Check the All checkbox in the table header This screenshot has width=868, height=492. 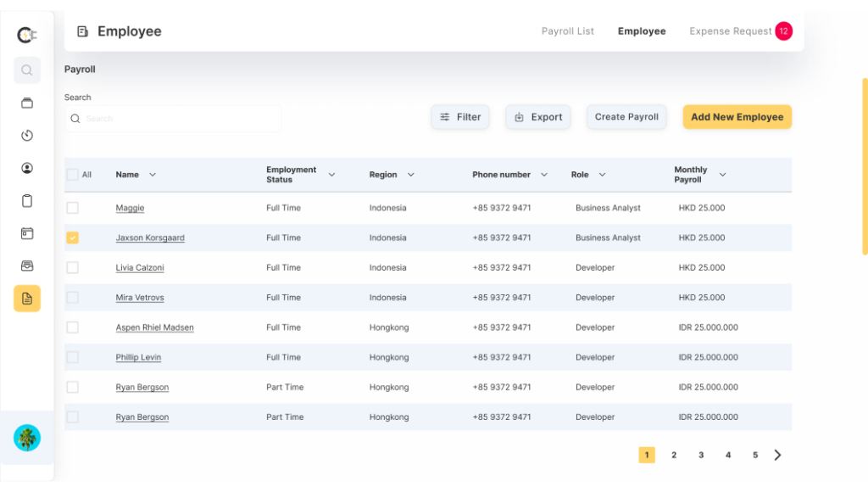72,174
